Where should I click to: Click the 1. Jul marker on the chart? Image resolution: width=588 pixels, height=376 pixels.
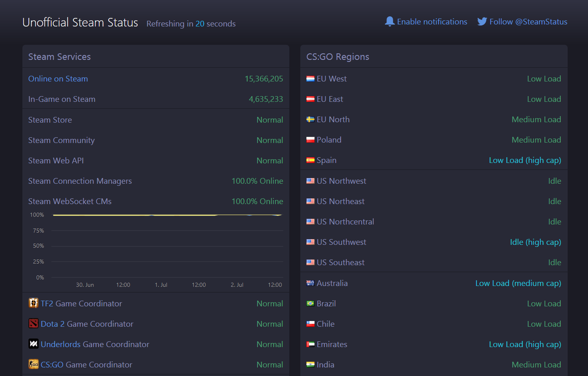pyautogui.click(x=161, y=285)
